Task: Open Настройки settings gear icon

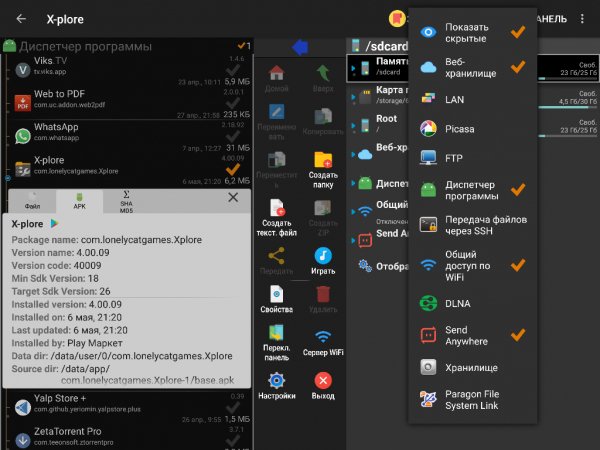Action: 276,380
